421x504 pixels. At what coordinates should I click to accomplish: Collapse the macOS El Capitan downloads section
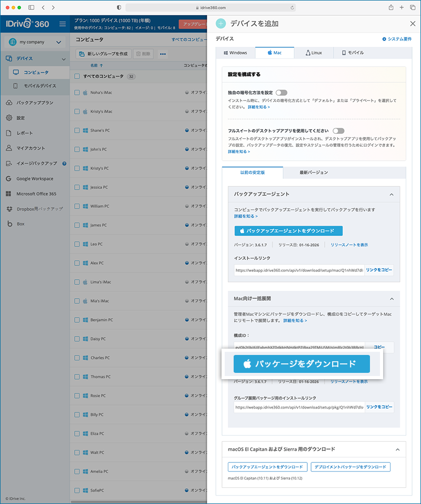(397, 449)
